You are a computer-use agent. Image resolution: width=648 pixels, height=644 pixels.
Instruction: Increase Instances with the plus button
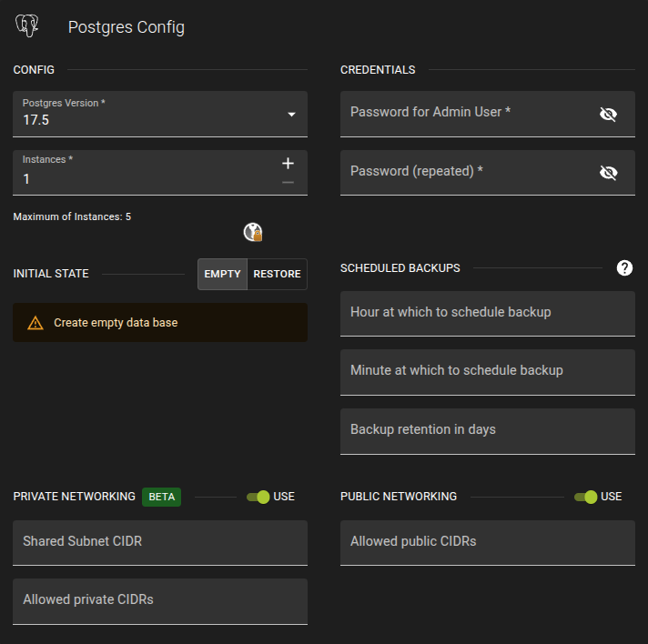(x=288, y=164)
